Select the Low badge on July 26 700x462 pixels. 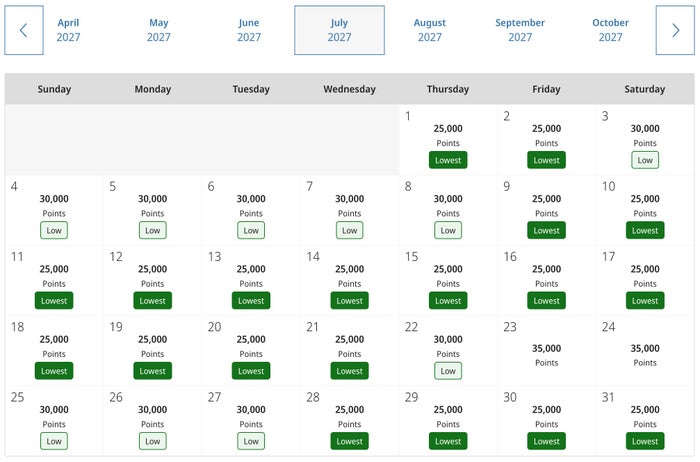152,441
